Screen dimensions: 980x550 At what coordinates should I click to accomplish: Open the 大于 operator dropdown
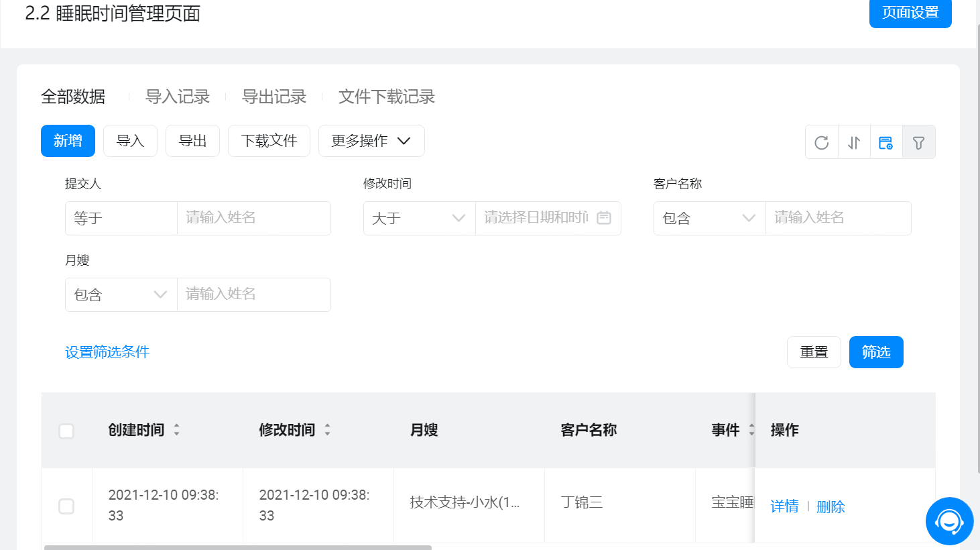click(419, 218)
